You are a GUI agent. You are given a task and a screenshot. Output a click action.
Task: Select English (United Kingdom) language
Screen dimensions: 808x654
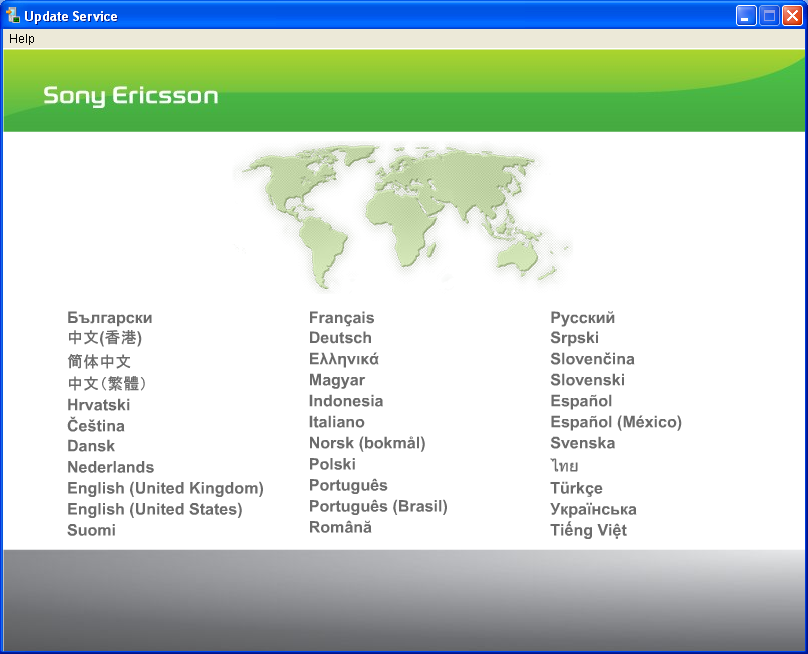coord(165,488)
